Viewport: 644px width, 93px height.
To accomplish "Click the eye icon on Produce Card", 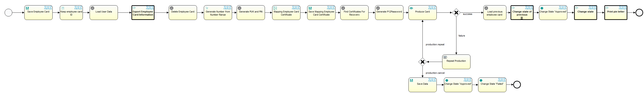I will click(x=411, y=8).
